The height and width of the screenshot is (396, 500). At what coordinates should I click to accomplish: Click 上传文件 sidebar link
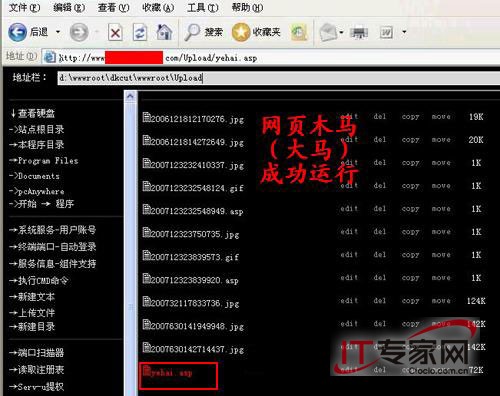click(32, 313)
